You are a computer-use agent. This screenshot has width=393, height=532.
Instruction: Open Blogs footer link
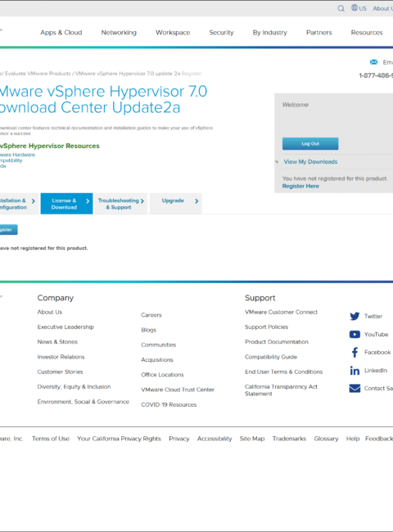coord(149,330)
